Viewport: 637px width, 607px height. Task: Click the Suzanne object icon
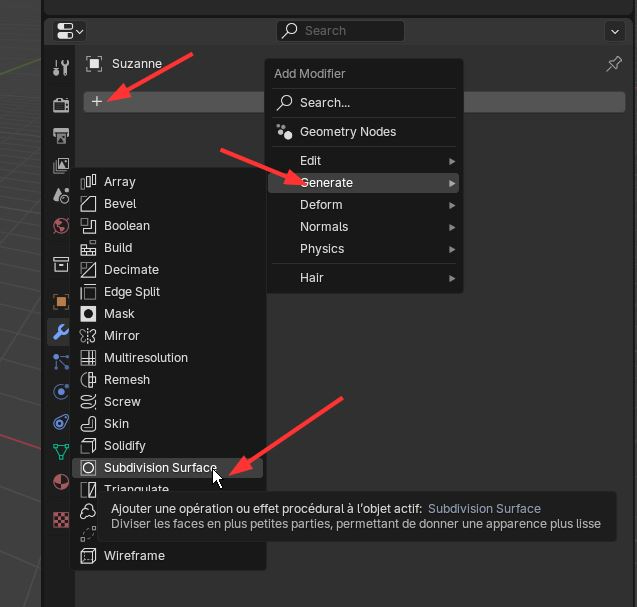[x=94, y=64]
